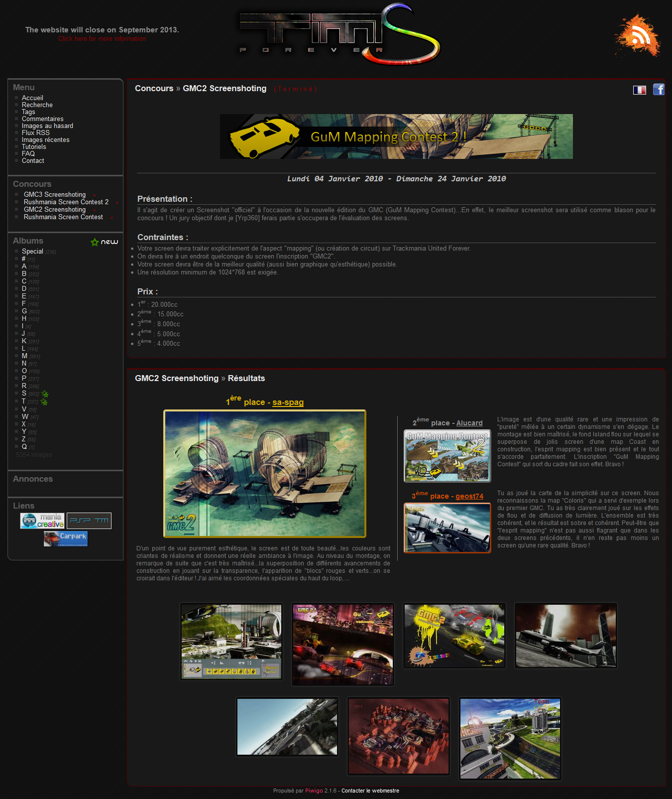The width and height of the screenshot is (672, 799).
Task: Open Images récentes menu item
Action: click(x=46, y=139)
